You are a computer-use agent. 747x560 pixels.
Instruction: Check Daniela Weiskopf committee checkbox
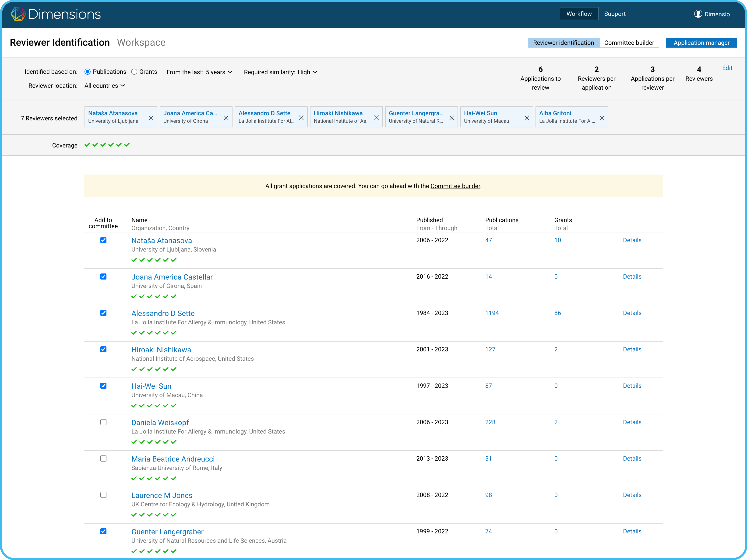coord(103,422)
